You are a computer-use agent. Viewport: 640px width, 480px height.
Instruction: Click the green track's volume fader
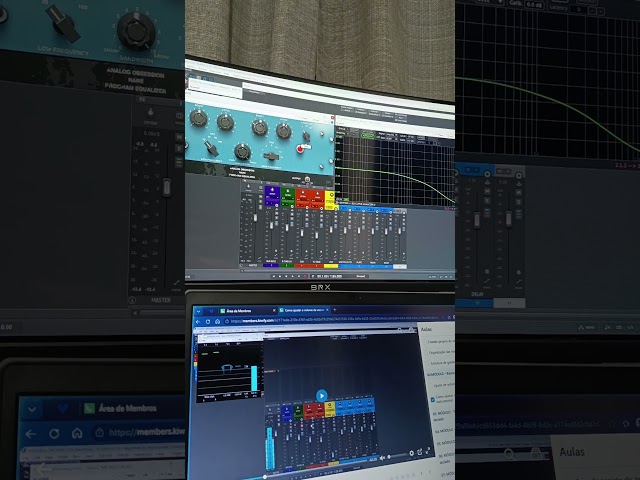287,227
